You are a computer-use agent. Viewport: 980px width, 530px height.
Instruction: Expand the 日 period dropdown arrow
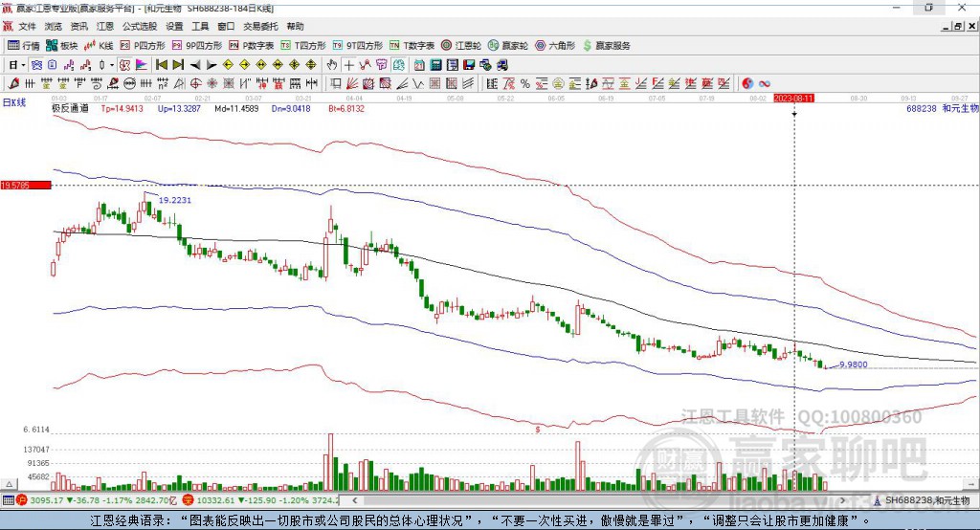pyautogui.click(x=23, y=65)
